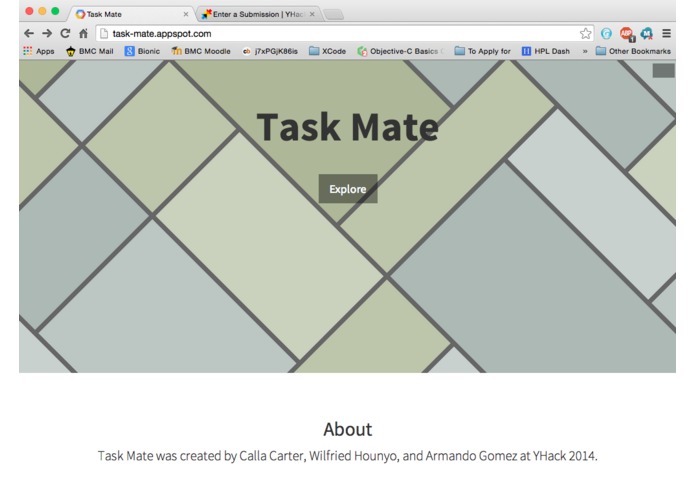Reload the Task Mate page
The height and width of the screenshot is (494, 695).
(65, 33)
